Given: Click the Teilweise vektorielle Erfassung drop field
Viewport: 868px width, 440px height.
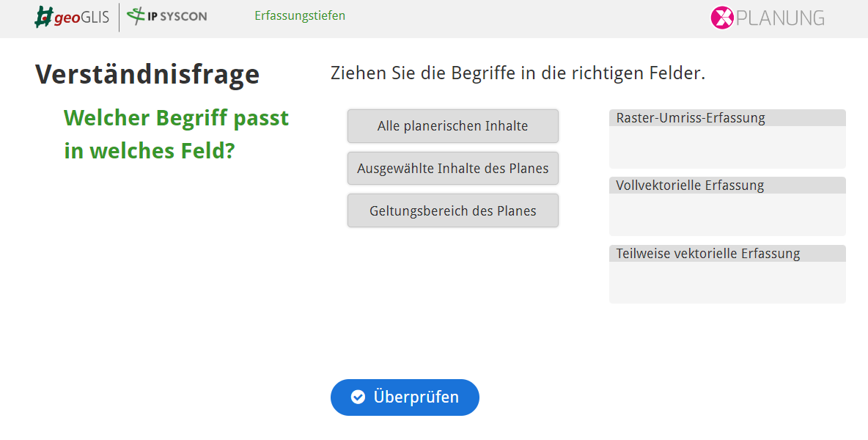Looking at the screenshot, I should (727, 275).
